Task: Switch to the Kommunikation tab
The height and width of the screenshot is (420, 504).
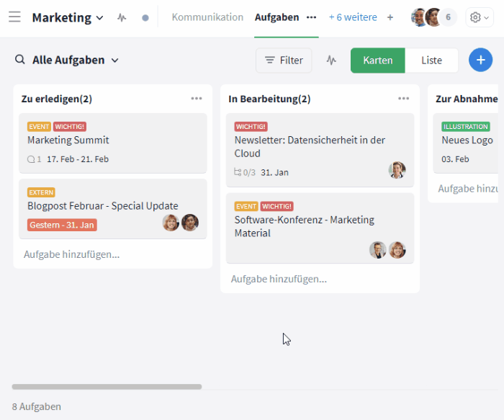Action: tap(207, 17)
